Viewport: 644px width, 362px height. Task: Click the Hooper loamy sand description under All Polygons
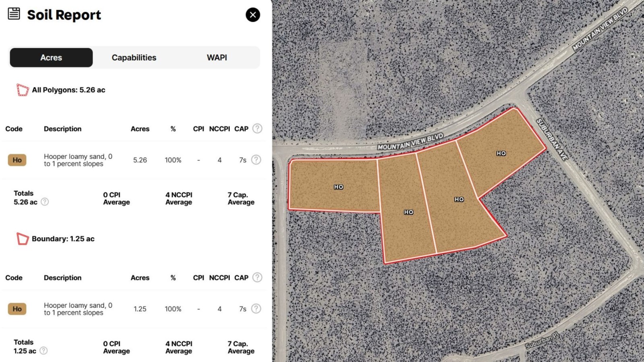(x=78, y=160)
